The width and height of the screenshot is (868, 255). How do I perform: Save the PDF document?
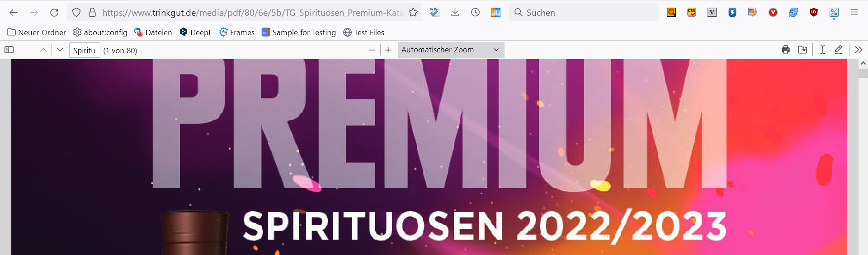[802, 50]
